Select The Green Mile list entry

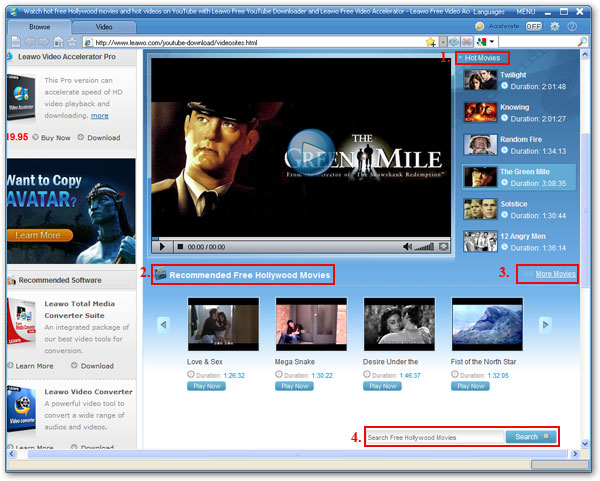click(x=519, y=177)
